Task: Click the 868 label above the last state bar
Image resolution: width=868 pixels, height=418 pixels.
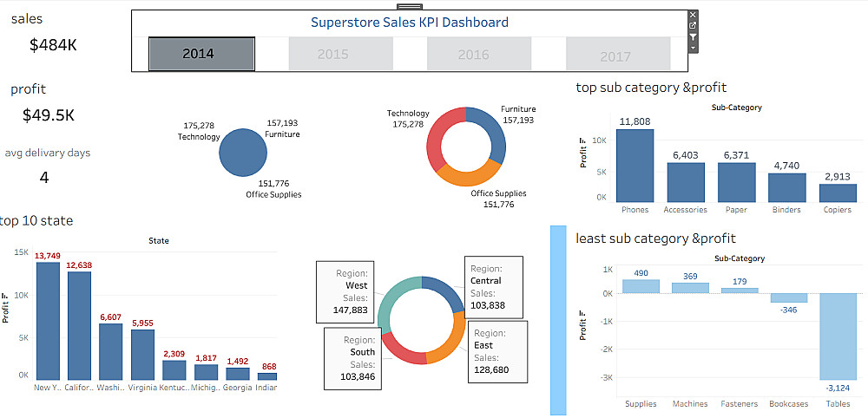Action: point(269,367)
